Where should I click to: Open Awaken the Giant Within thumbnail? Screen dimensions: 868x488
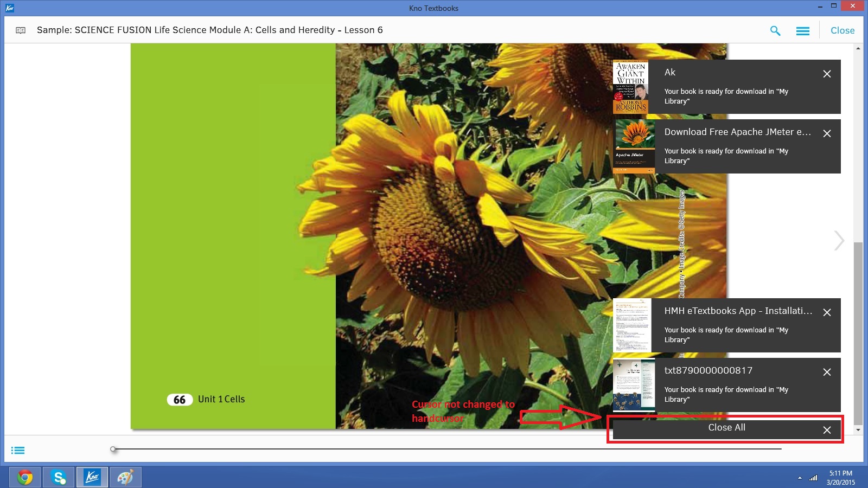click(x=630, y=87)
